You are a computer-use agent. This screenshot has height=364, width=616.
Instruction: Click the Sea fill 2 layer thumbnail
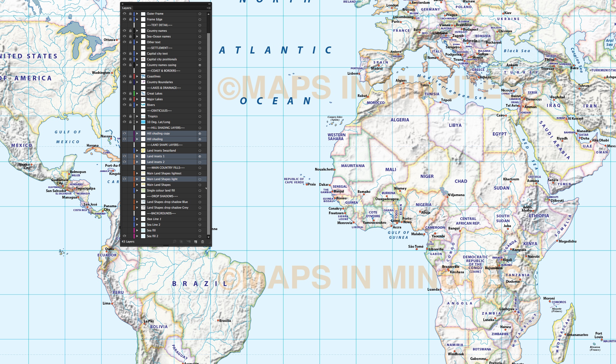pyautogui.click(x=143, y=236)
